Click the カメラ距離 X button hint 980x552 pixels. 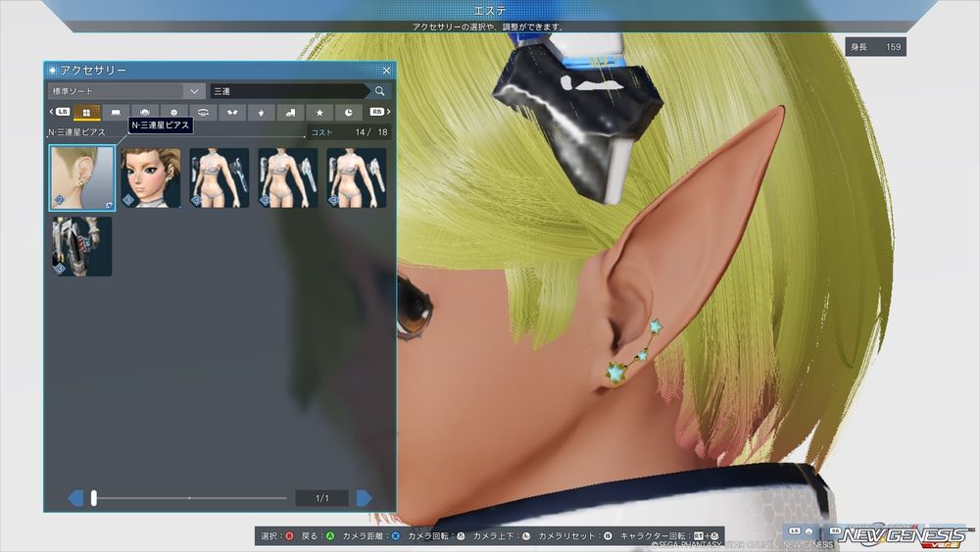coord(371,535)
